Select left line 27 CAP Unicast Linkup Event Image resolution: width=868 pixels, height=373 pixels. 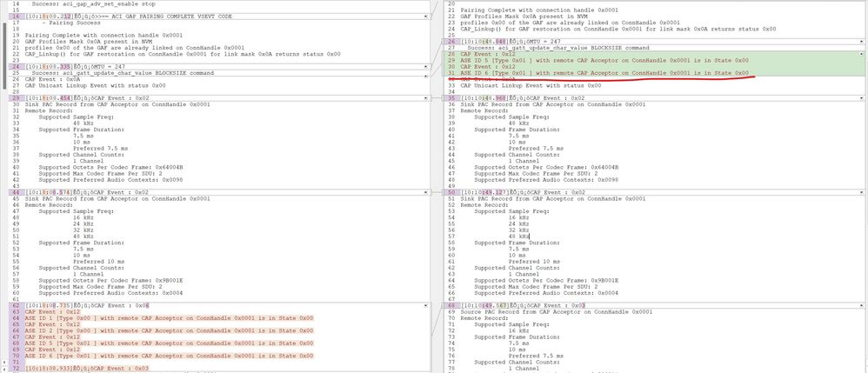click(x=95, y=86)
